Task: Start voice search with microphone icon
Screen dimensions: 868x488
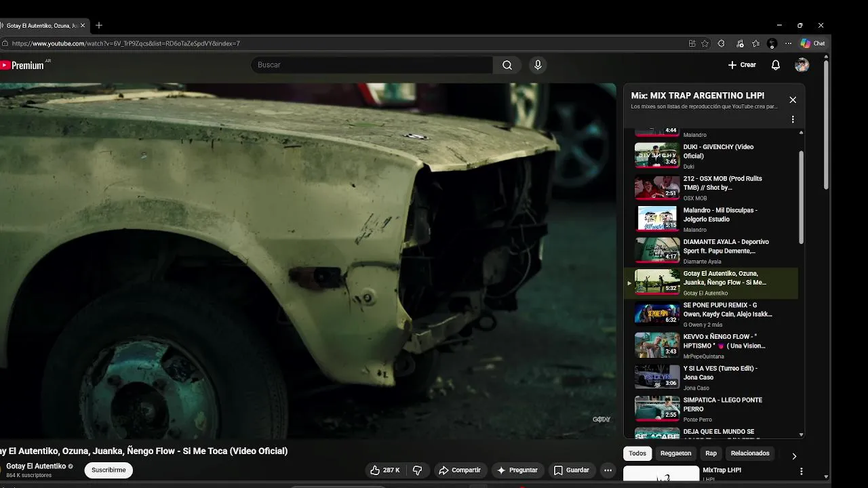Action: point(538,65)
